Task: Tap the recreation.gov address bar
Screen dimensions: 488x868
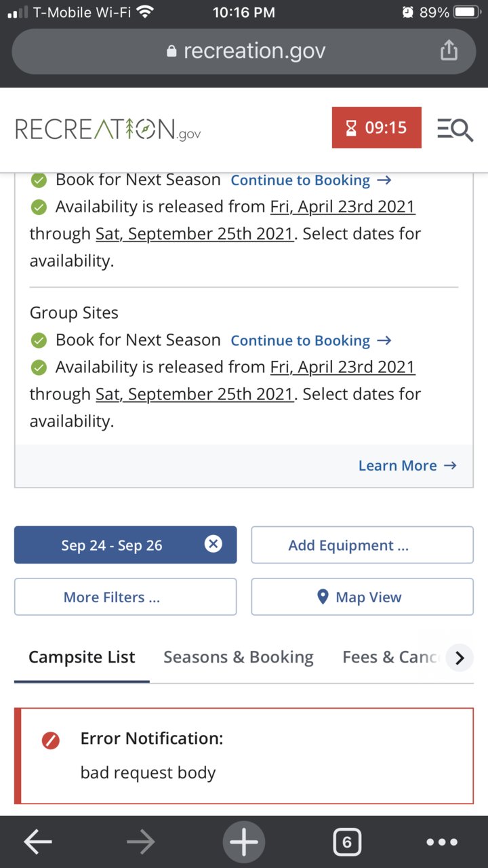Action: [x=244, y=51]
